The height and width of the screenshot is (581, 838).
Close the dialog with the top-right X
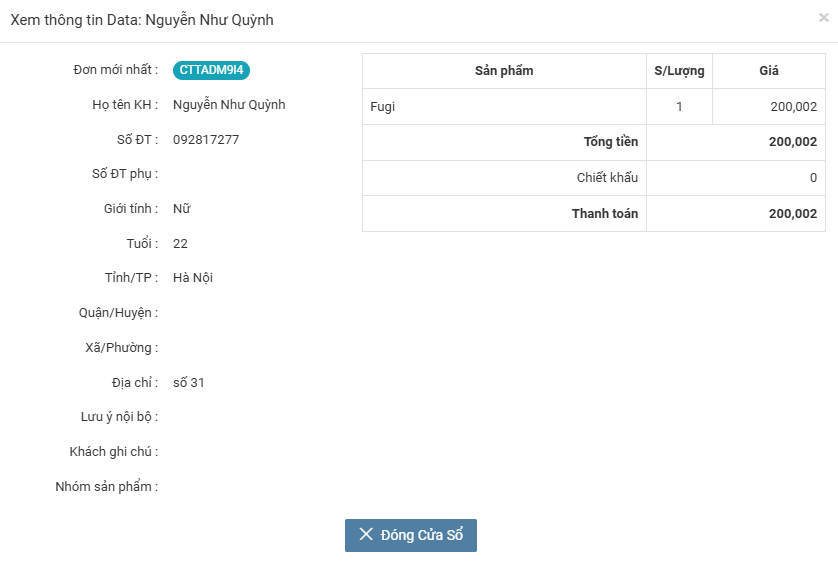click(x=823, y=17)
